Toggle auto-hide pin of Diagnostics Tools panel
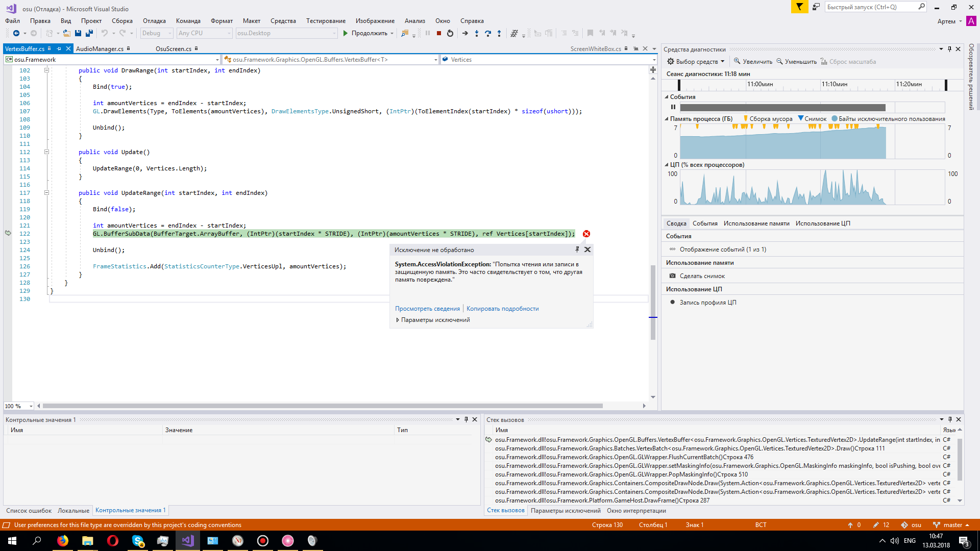Viewport: 980px width, 551px height. [949, 49]
